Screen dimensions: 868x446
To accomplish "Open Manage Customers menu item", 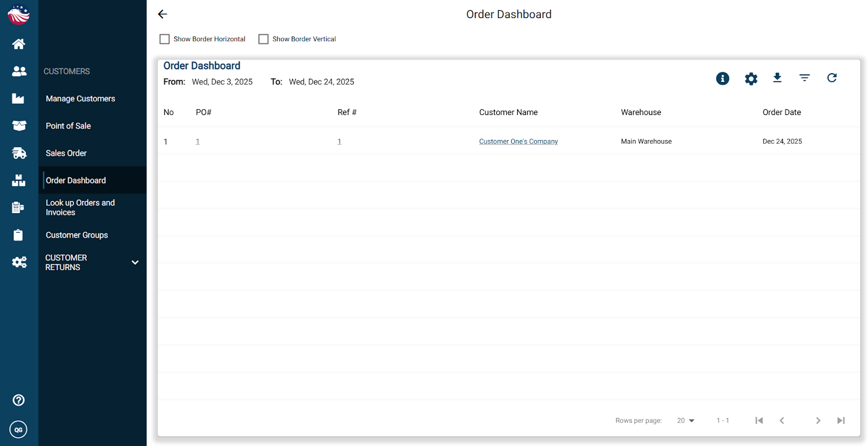I will (x=80, y=99).
